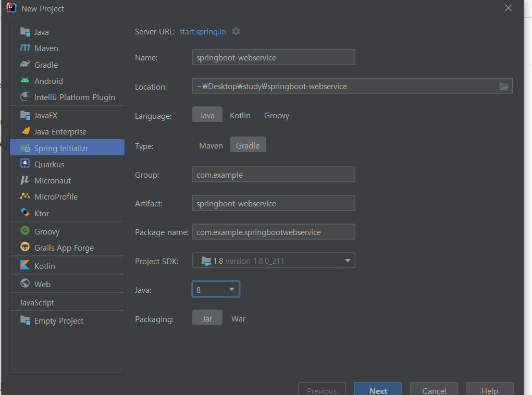The image size is (532, 395).
Task: Click the MicroProfile icon
Action: tap(25, 196)
